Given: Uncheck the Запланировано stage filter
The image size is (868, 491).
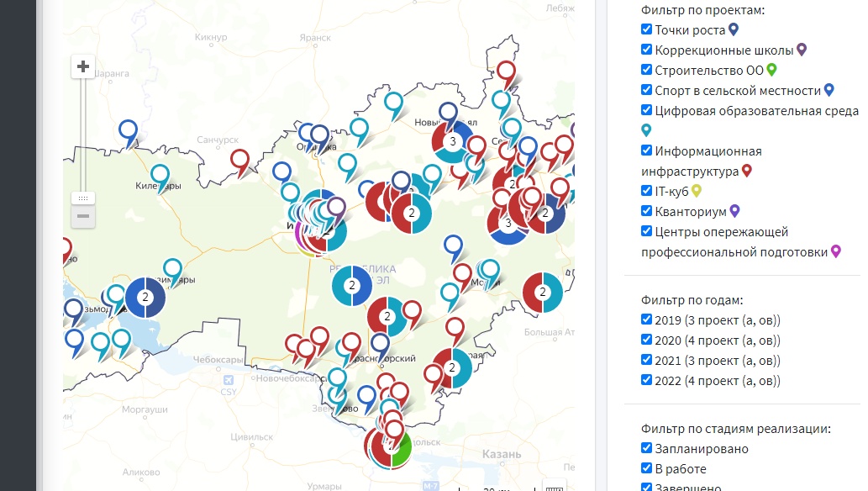Looking at the screenshot, I should point(646,449).
